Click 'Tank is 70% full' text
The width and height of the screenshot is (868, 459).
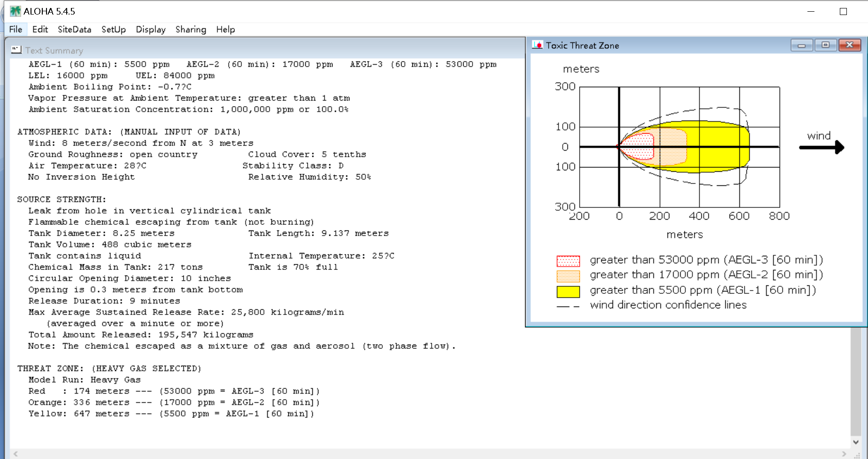(x=293, y=267)
